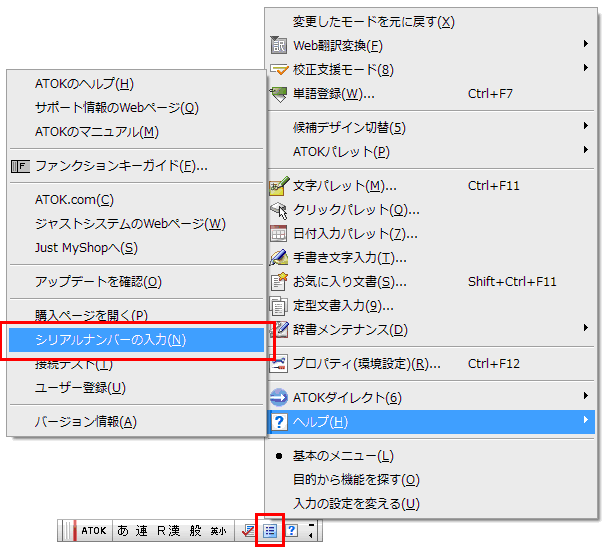Expand the Web翻訳変換 submenu arrow
608x549 pixels.
coord(586,44)
